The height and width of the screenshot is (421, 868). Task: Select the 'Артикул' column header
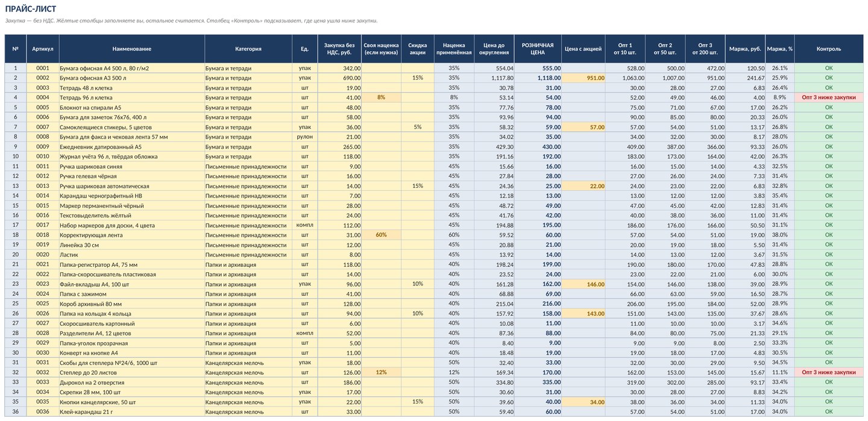pos(43,49)
